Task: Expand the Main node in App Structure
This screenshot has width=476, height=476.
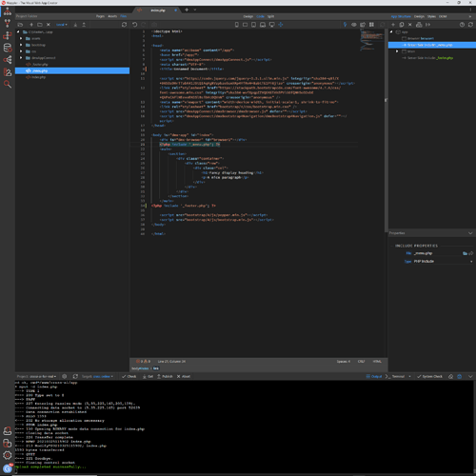Action: click(x=397, y=51)
